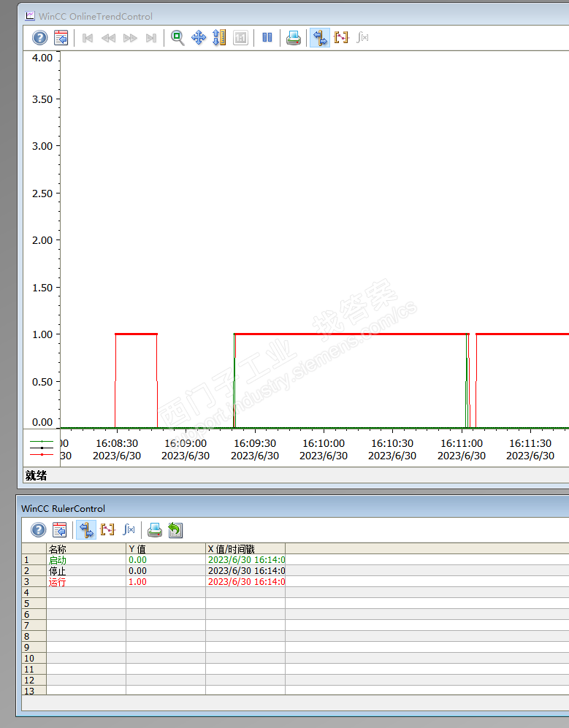
Task: Click the red timestamp cell in row 3
Action: [x=245, y=582]
